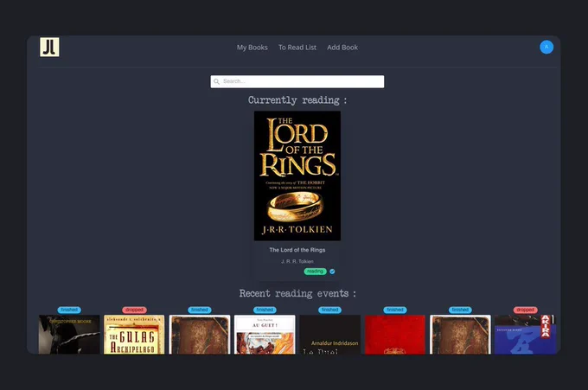588x390 pixels.
Task: Click the Currently reading heading
Action: [297, 100]
